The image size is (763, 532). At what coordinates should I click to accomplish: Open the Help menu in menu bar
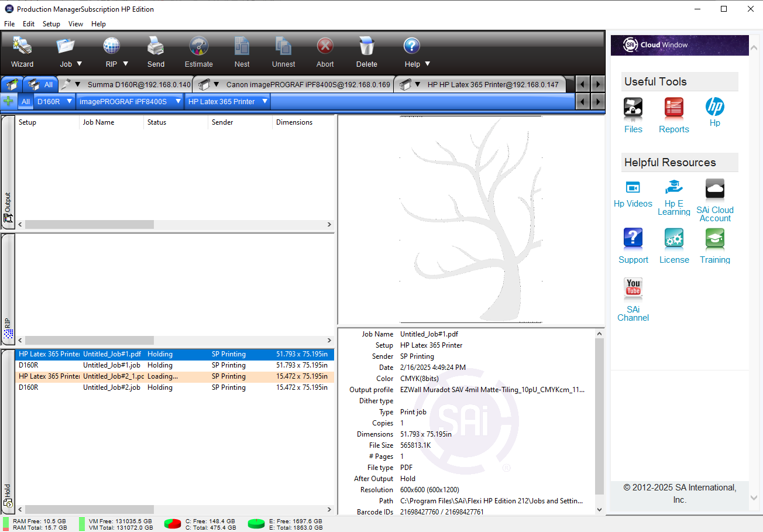coord(98,24)
